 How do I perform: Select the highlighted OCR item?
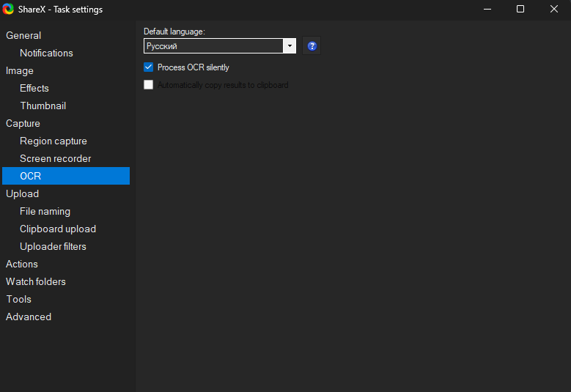31,176
